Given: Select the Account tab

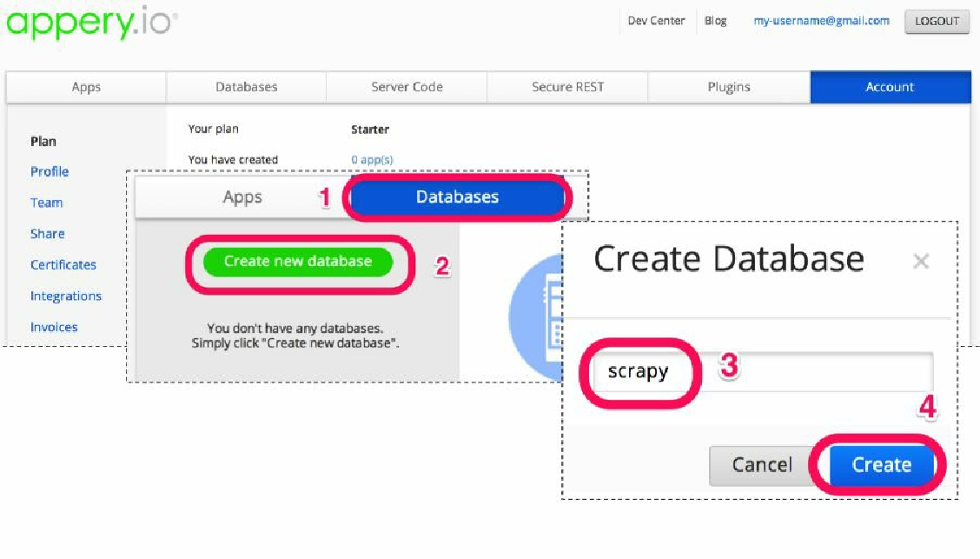Looking at the screenshot, I should (x=890, y=87).
